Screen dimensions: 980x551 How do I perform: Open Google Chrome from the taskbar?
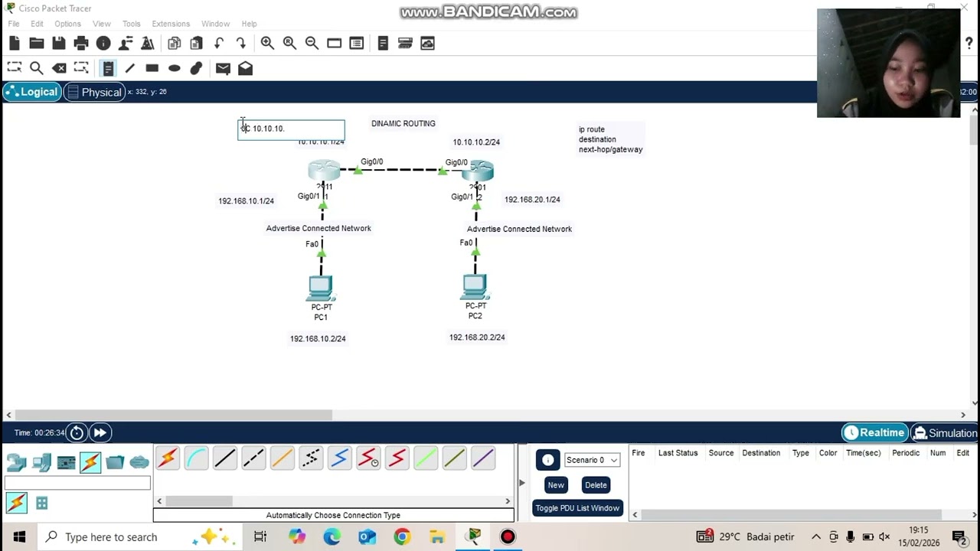pyautogui.click(x=401, y=537)
